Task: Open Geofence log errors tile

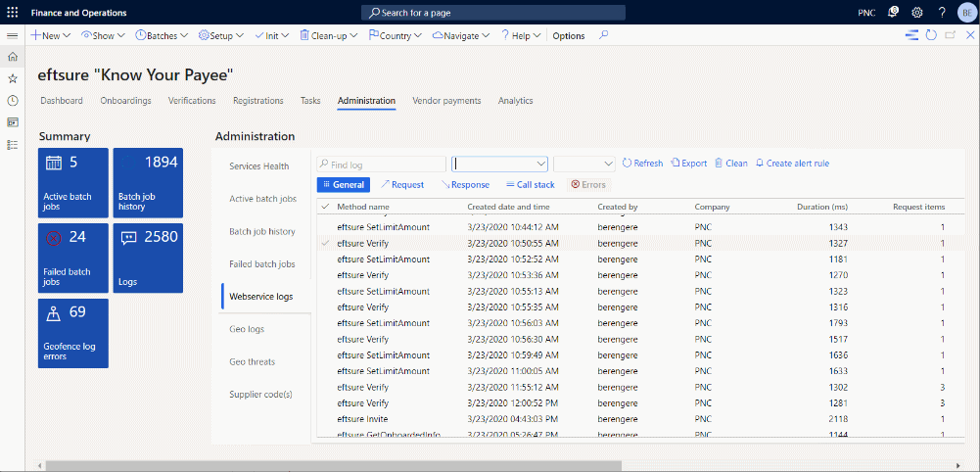Action: (73, 333)
